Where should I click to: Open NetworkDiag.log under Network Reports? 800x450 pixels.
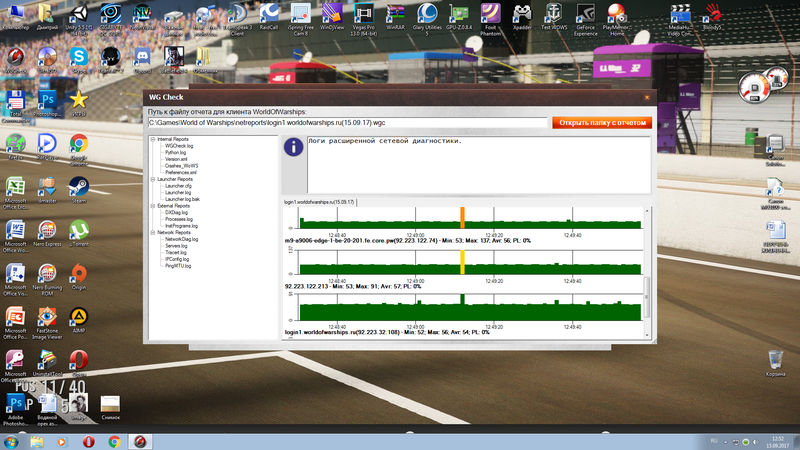click(182, 239)
